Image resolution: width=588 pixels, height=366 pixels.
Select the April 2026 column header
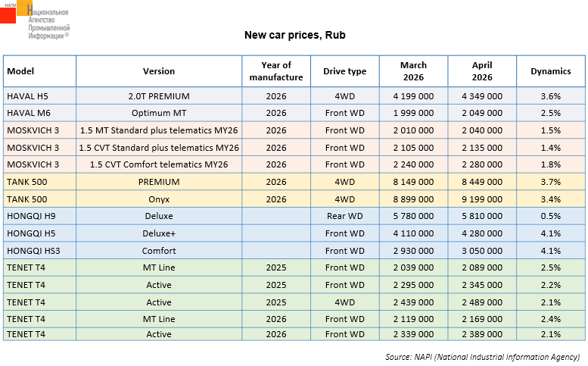[482, 71]
